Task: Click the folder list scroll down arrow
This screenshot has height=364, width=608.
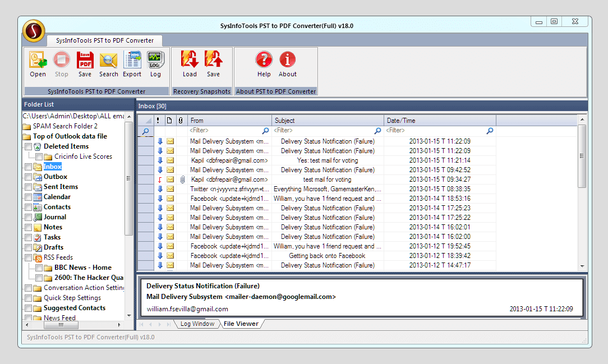Action: (129, 316)
